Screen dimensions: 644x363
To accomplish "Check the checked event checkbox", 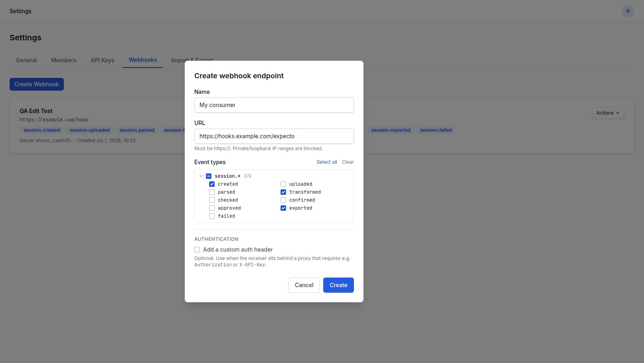I will click(x=212, y=200).
